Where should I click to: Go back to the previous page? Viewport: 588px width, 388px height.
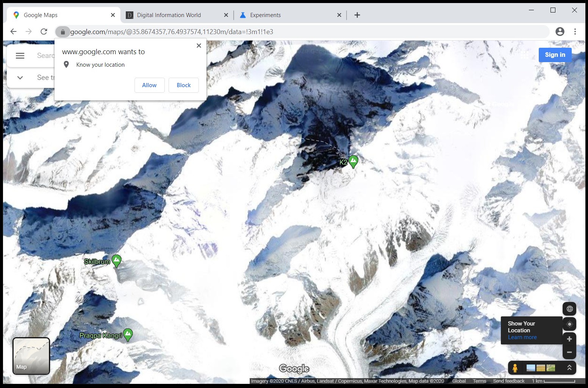tap(14, 32)
